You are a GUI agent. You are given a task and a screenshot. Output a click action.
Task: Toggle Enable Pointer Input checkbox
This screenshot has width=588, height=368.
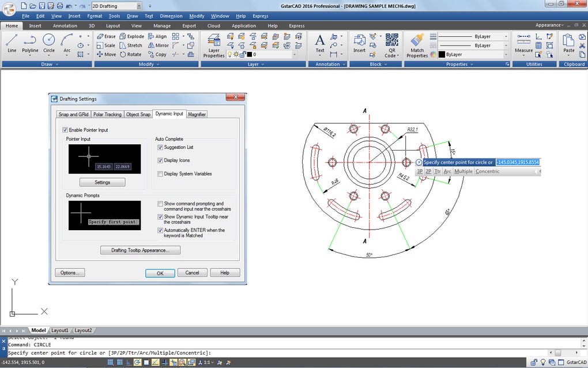click(x=65, y=130)
